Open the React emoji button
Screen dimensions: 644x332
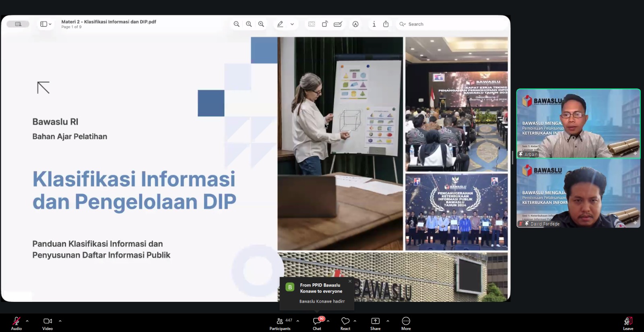tap(345, 323)
